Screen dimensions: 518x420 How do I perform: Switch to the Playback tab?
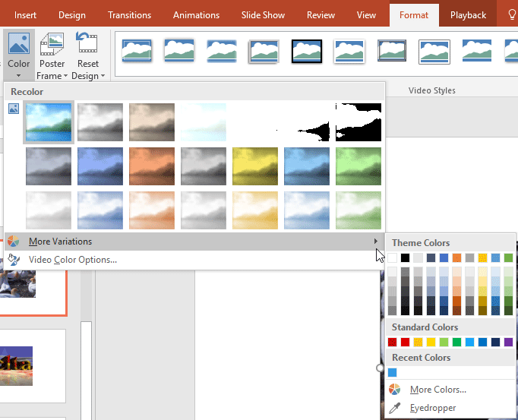468,15
